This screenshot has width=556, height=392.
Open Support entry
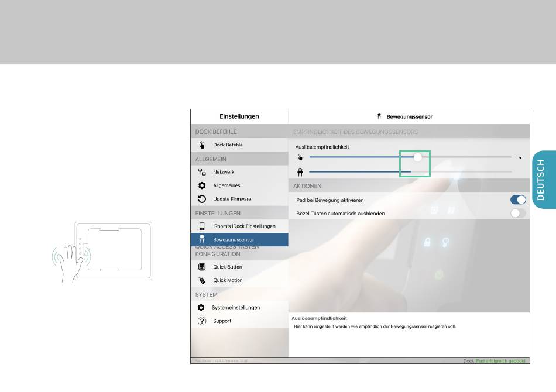tap(239, 321)
